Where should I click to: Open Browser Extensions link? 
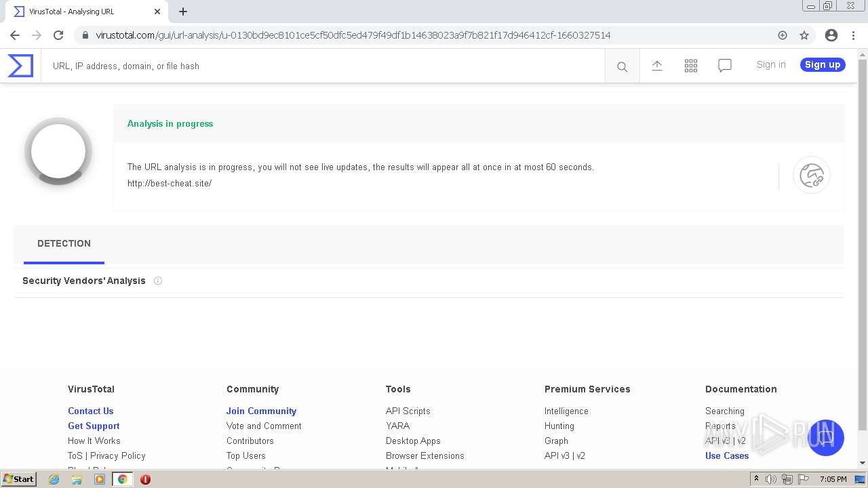click(x=425, y=455)
